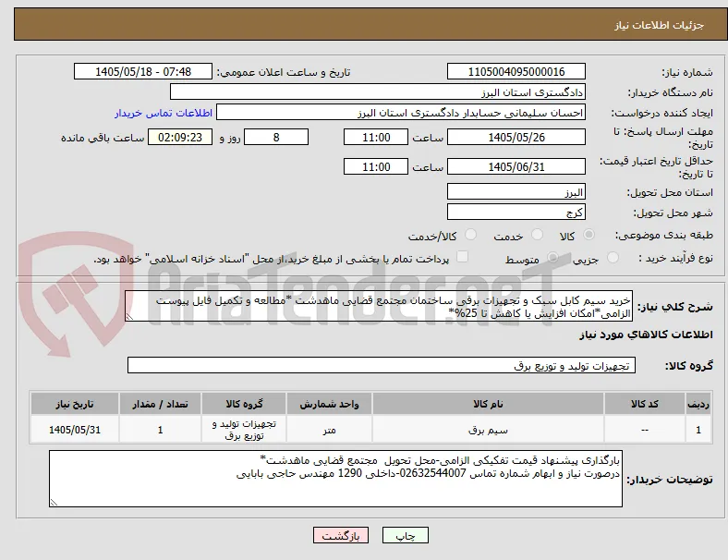Viewport: 728px width, 560px height.
Task: Click the تعداد / مقدار column header
Action: (160, 404)
